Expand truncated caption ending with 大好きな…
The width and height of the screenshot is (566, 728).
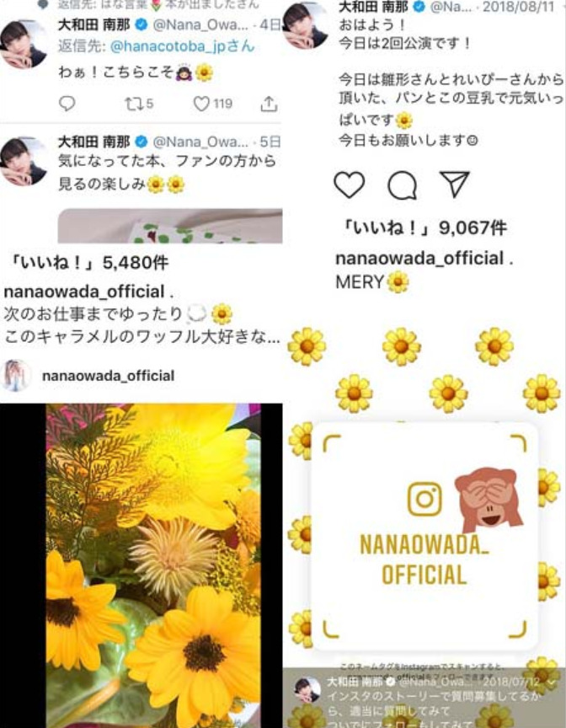point(141,336)
